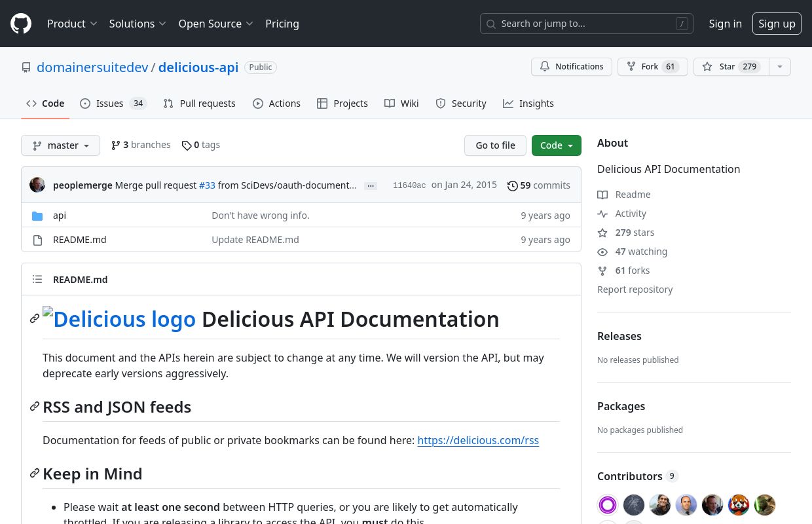Open the api folder
The width and height of the screenshot is (812, 524).
[x=60, y=215]
